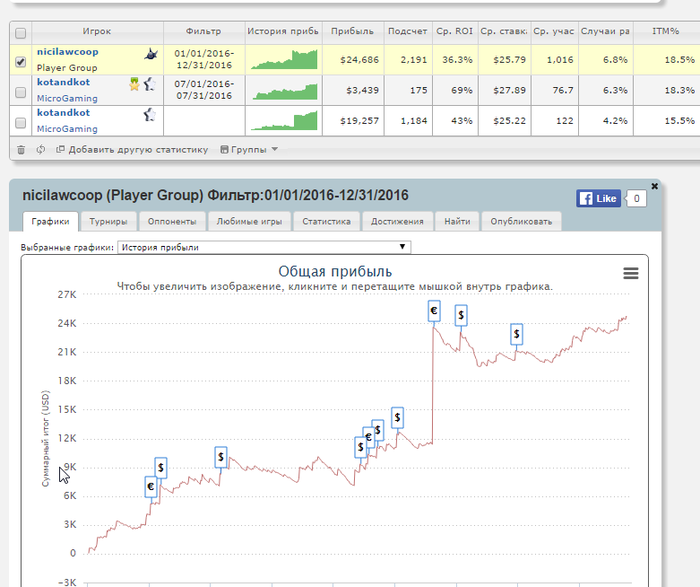Open the Найти tab

(457, 221)
